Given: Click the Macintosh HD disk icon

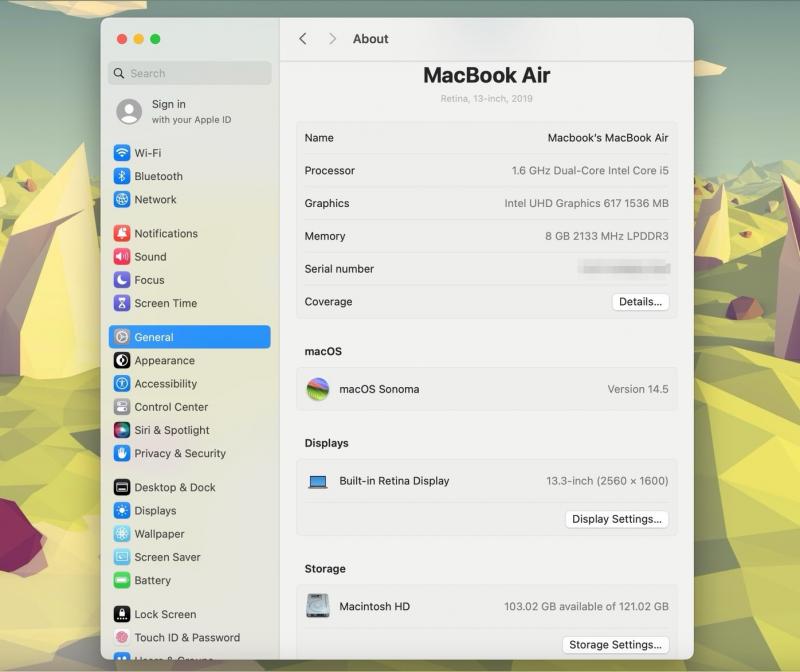Looking at the screenshot, I should (x=318, y=606).
